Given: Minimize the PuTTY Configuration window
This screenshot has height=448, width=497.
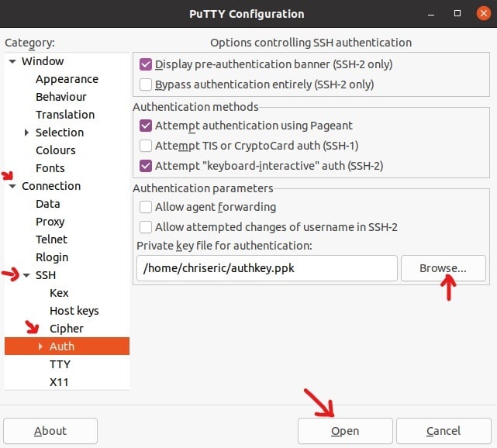Looking at the screenshot, I should click(x=431, y=14).
